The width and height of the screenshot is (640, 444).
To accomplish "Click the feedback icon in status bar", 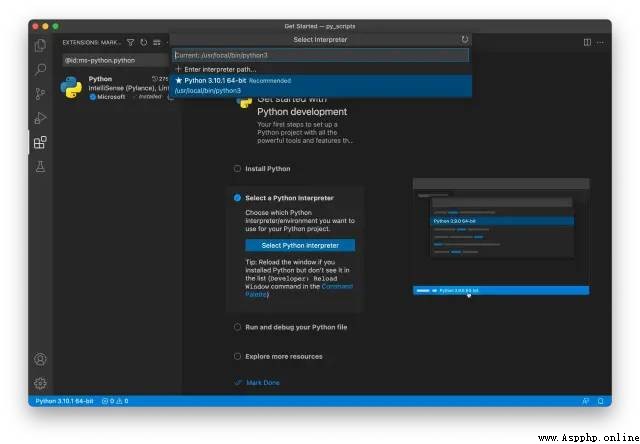I will (585, 401).
